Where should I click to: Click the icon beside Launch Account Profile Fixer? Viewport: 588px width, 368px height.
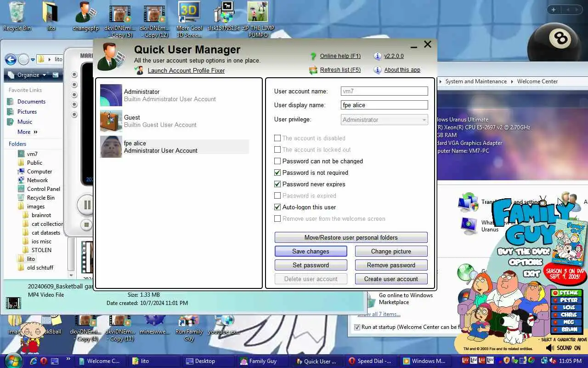point(140,70)
